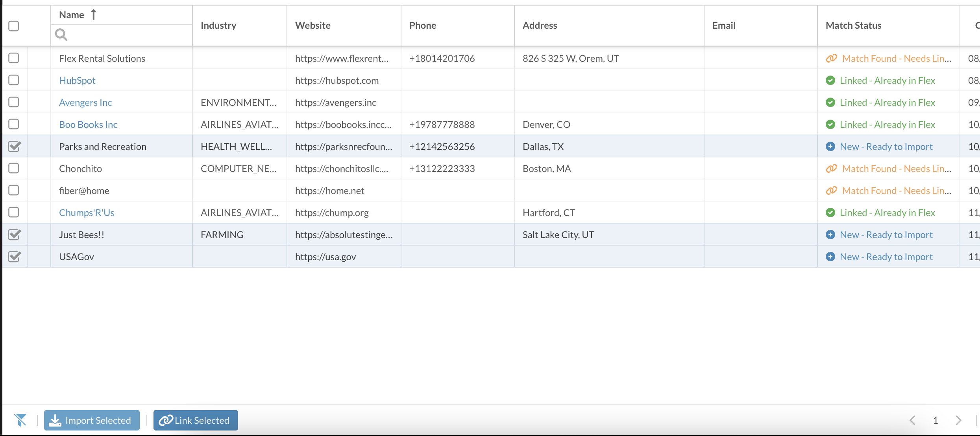This screenshot has width=980, height=436.
Task: Click the blue plus icon for USAGov
Action: (x=830, y=257)
